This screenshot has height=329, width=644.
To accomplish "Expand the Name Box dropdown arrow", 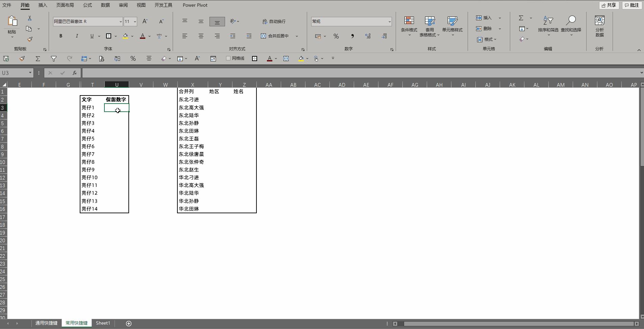I will (30, 73).
